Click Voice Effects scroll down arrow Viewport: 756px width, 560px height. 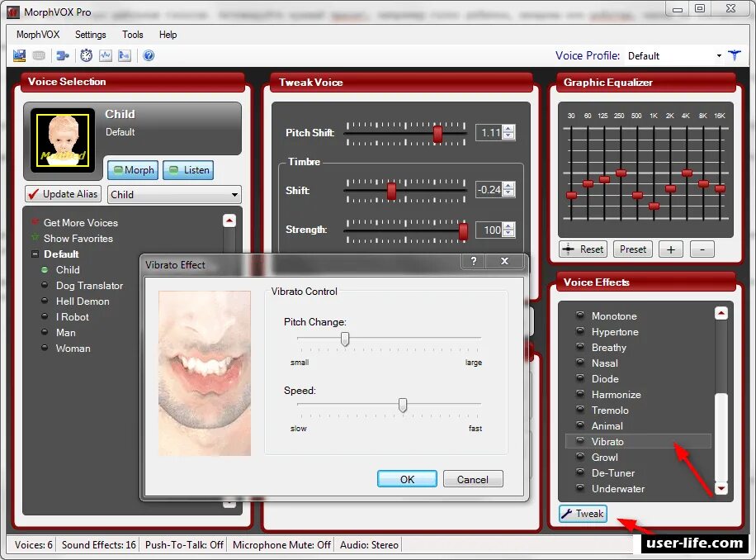pos(721,488)
